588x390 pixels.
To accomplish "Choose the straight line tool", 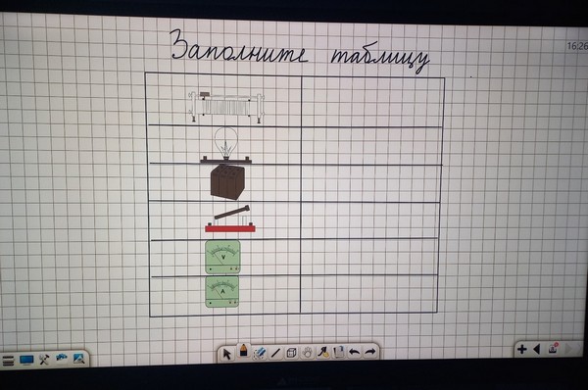I will point(275,353).
